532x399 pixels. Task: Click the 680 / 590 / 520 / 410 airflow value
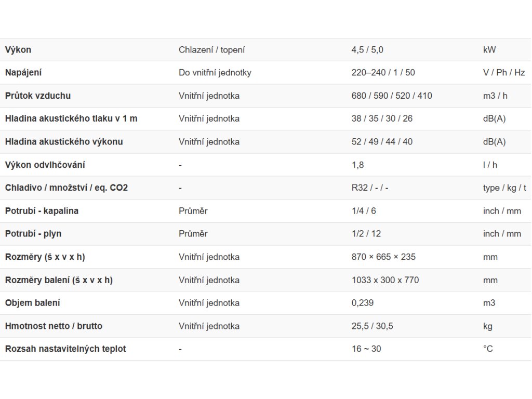pyautogui.click(x=392, y=96)
